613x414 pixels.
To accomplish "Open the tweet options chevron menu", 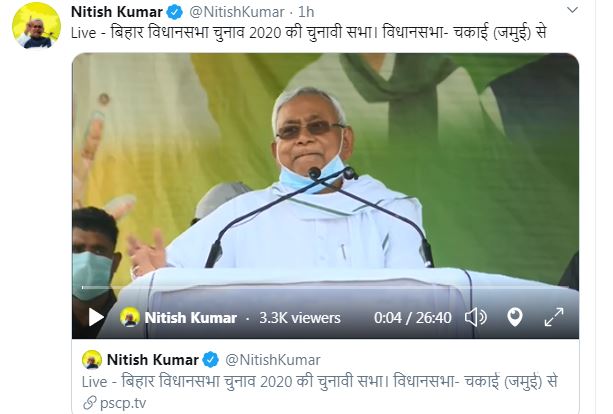I will pyautogui.click(x=572, y=10).
